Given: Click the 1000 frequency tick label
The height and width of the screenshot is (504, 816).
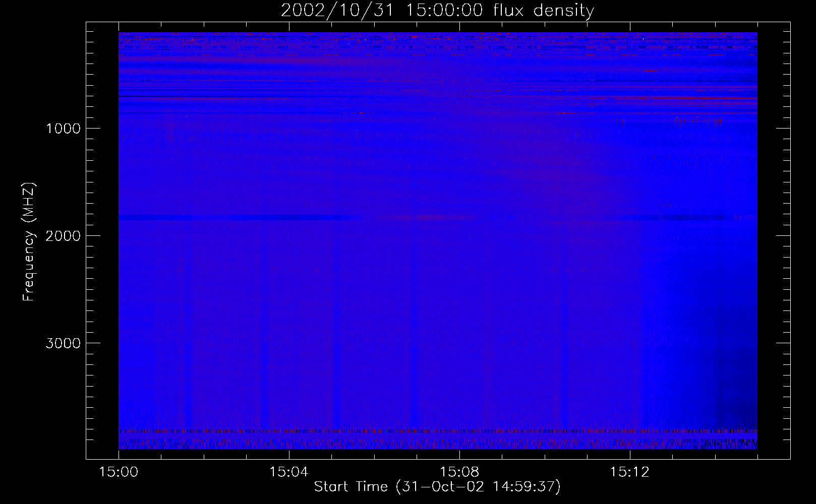Looking at the screenshot, I should [x=63, y=129].
